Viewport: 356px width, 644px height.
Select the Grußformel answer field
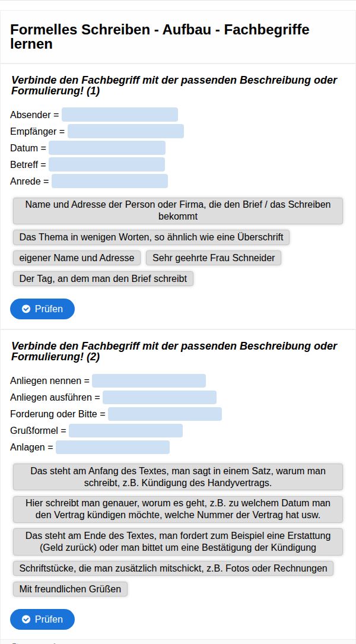tap(125, 430)
